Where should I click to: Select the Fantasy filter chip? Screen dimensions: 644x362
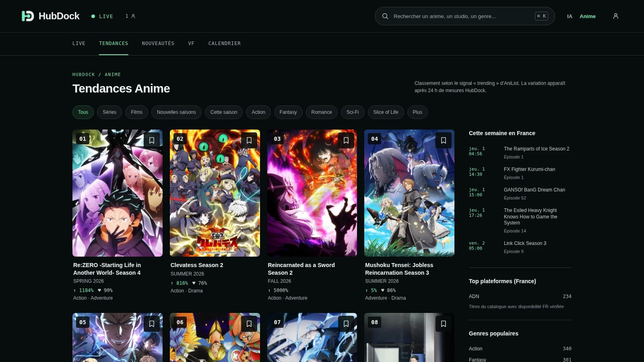(288, 112)
